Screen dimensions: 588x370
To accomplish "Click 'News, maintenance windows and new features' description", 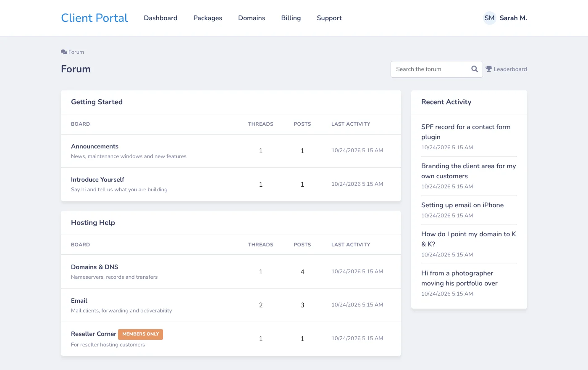I will click(x=129, y=156).
